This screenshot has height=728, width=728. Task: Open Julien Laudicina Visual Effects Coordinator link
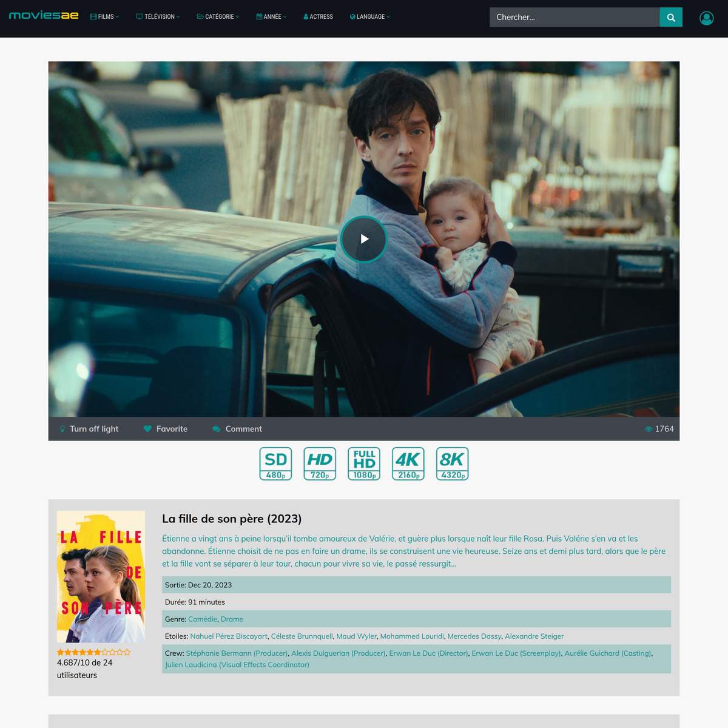[237, 665]
